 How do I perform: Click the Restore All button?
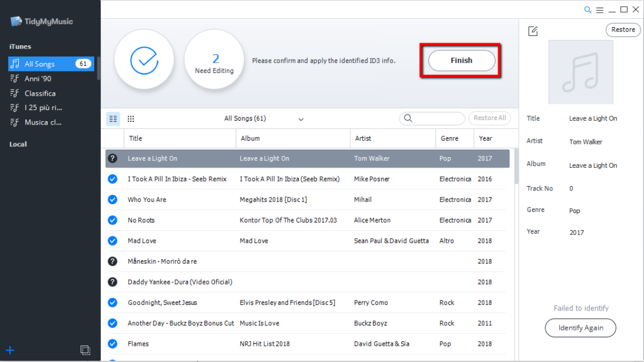coord(489,118)
